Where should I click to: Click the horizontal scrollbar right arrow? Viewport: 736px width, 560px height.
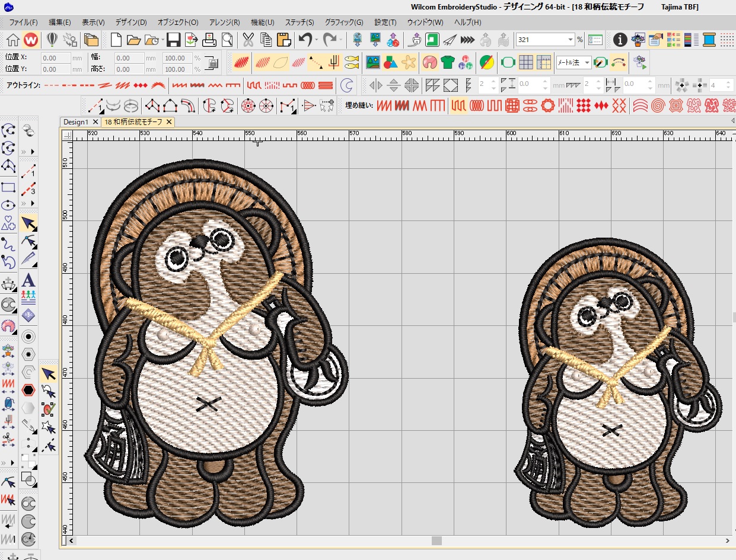pyautogui.click(x=728, y=540)
